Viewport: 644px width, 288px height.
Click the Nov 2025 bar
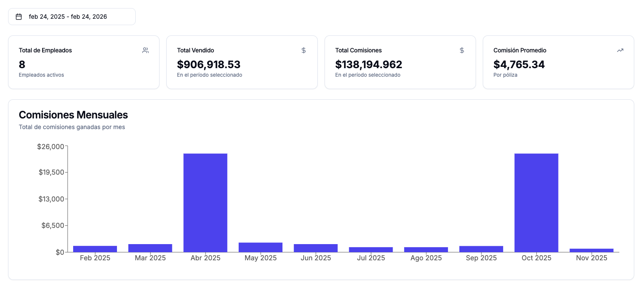pos(591,250)
